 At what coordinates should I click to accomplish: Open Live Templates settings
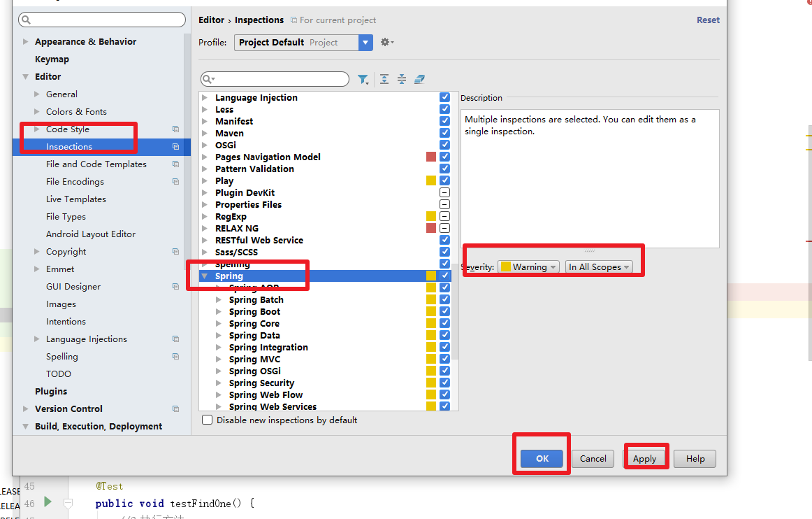pos(76,199)
